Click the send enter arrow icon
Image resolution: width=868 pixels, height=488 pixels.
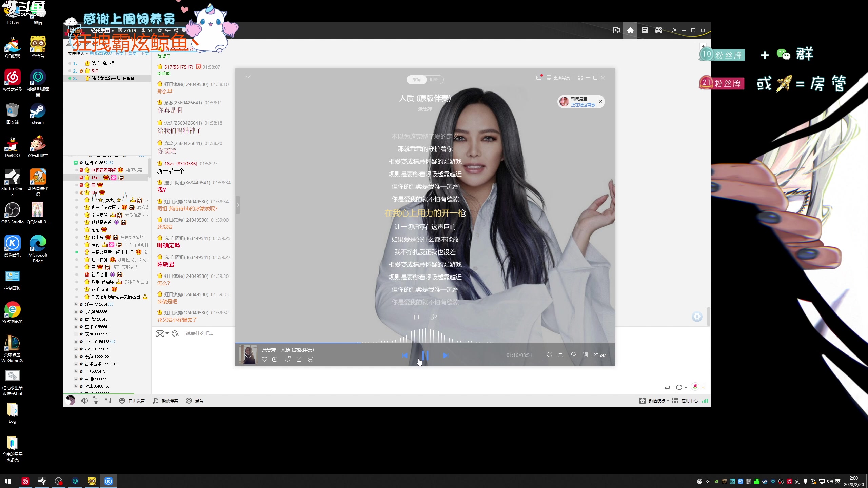[667, 388]
